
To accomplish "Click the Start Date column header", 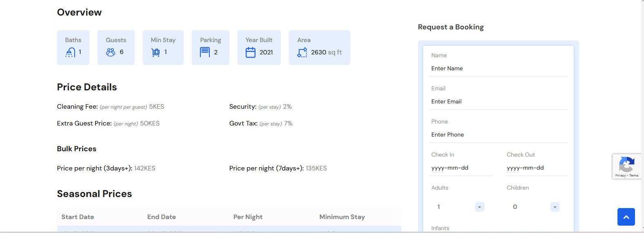I will click(x=78, y=217).
